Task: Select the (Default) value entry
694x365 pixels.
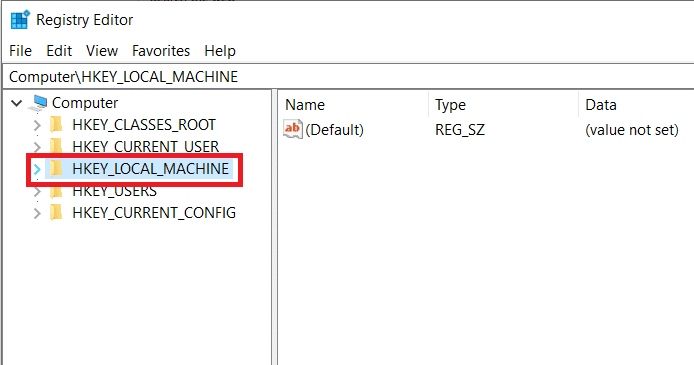Action: [335, 130]
